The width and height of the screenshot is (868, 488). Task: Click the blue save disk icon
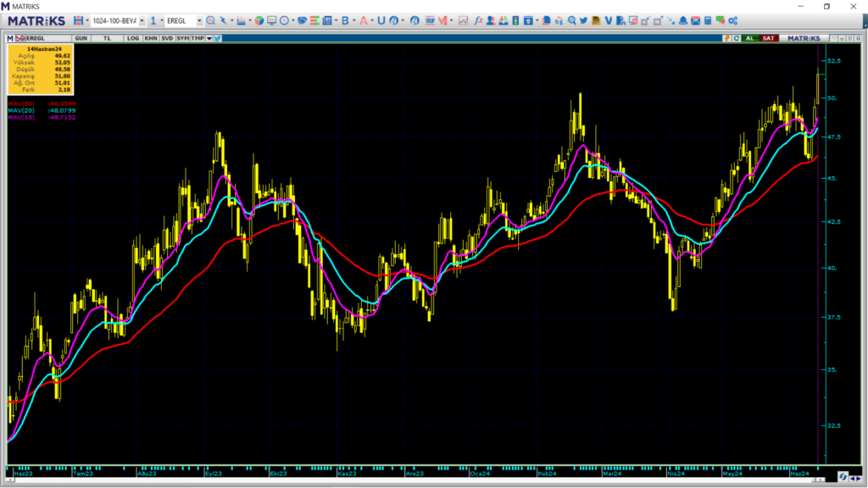point(79,20)
